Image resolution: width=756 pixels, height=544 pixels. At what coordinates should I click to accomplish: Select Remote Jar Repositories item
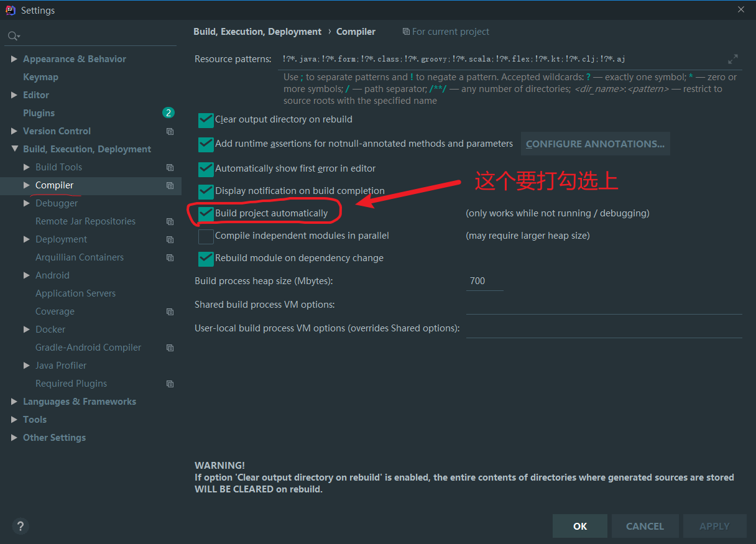(x=85, y=221)
